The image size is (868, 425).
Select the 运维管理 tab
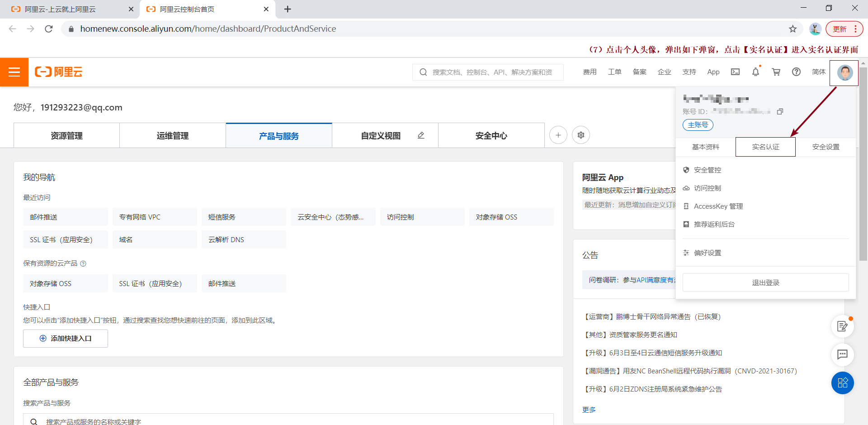173,135
